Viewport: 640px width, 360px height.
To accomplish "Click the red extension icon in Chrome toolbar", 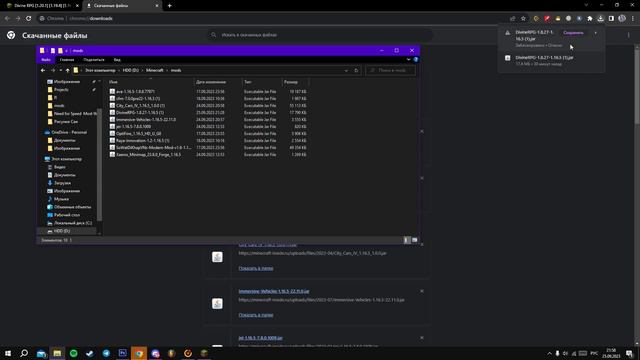I will click(547, 18).
